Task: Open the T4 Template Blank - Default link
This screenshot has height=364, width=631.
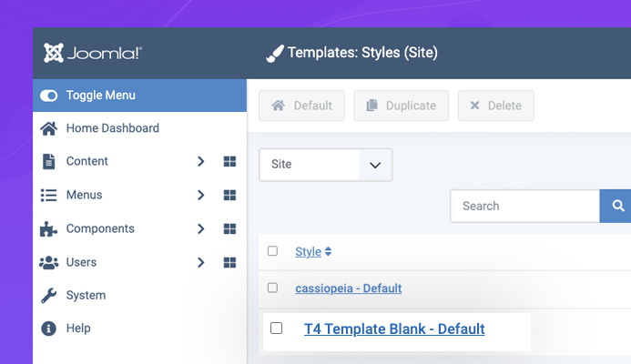Action: coord(394,329)
